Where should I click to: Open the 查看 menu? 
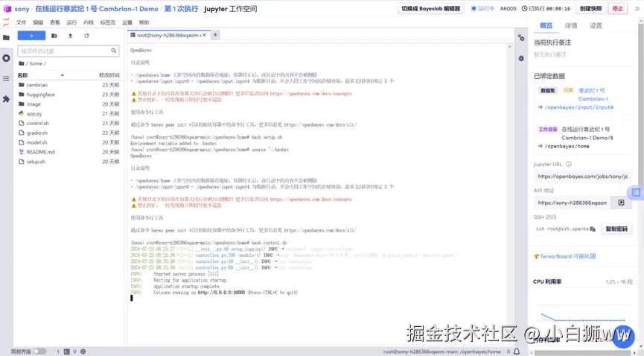click(55, 22)
